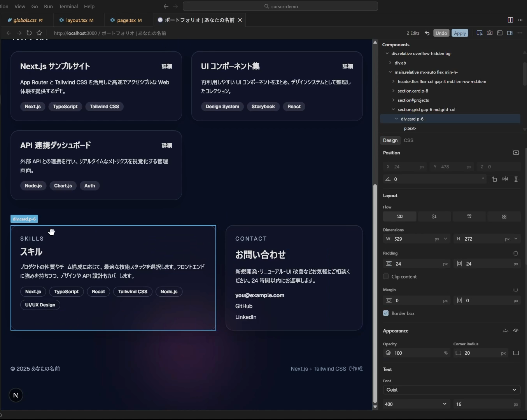Viewport: 527px width, 420px height.
Task: Collapse the div.card p-6 tree node
Action: point(396,119)
